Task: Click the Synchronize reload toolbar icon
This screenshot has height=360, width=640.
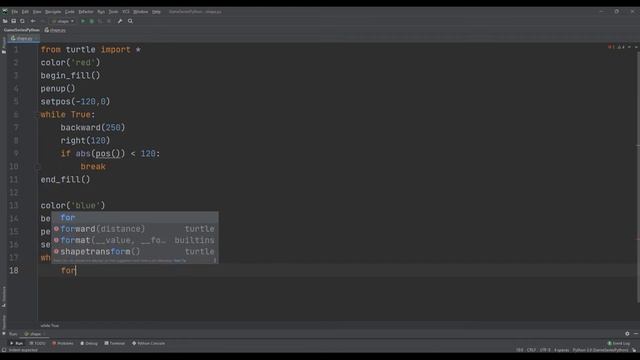Action: [x=22, y=21]
